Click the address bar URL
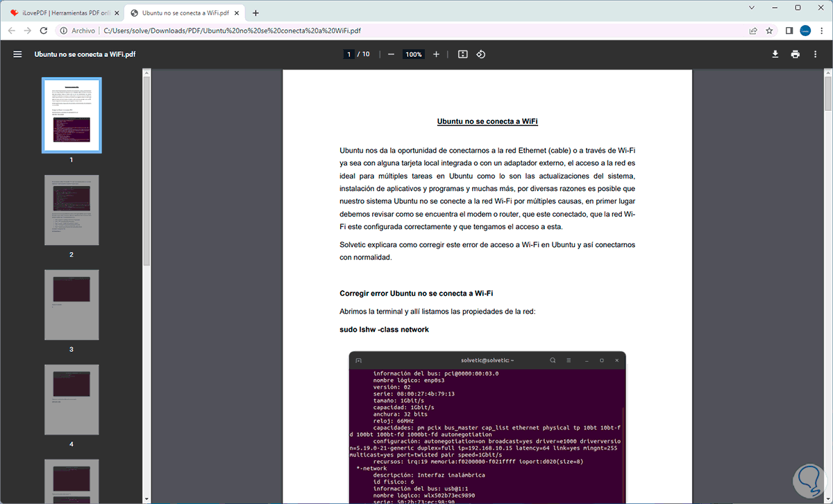833x504 pixels. pos(232,31)
